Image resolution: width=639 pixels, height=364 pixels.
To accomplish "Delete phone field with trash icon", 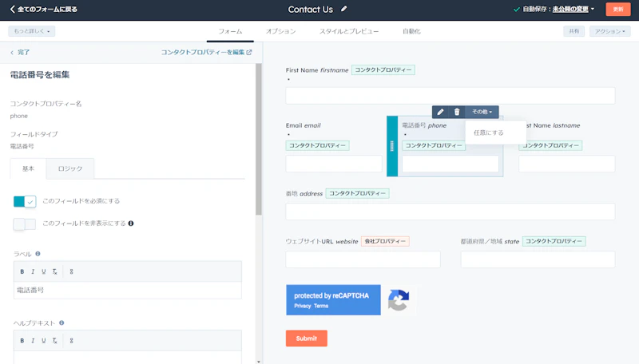I will (x=457, y=112).
